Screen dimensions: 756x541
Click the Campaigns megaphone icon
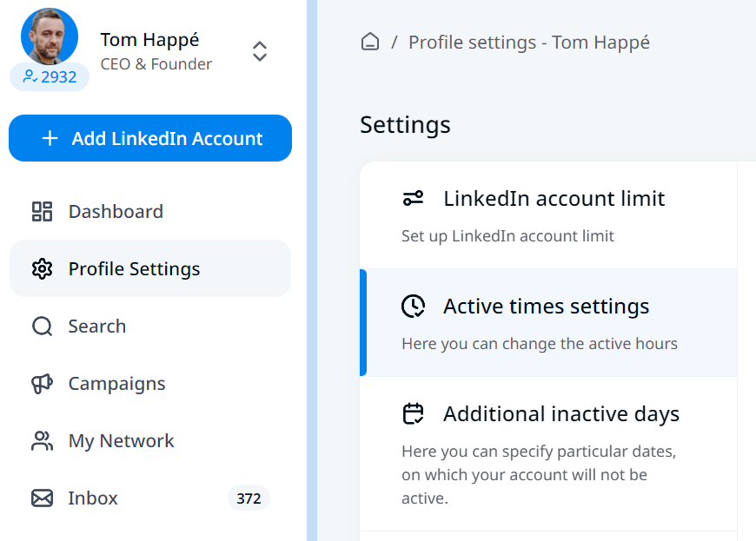tap(42, 384)
